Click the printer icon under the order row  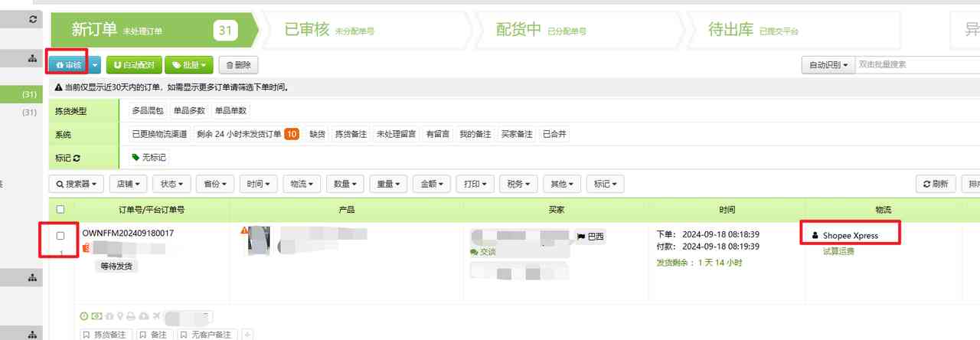click(131, 315)
